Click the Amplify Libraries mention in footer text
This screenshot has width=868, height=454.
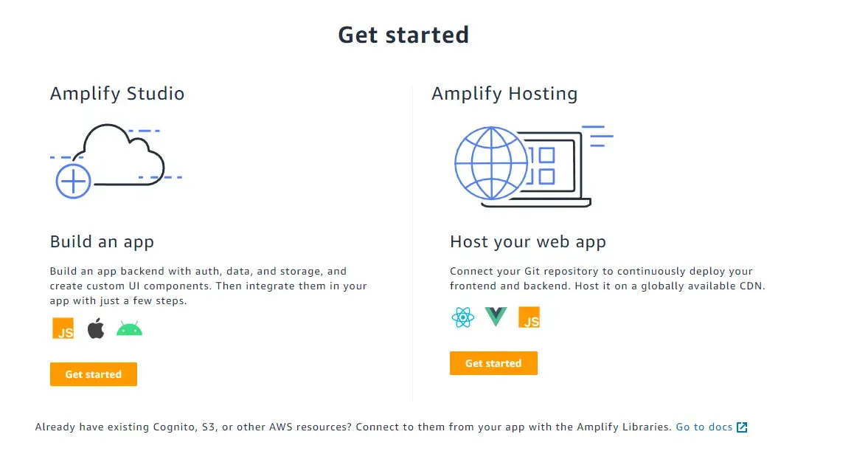tap(621, 427)
